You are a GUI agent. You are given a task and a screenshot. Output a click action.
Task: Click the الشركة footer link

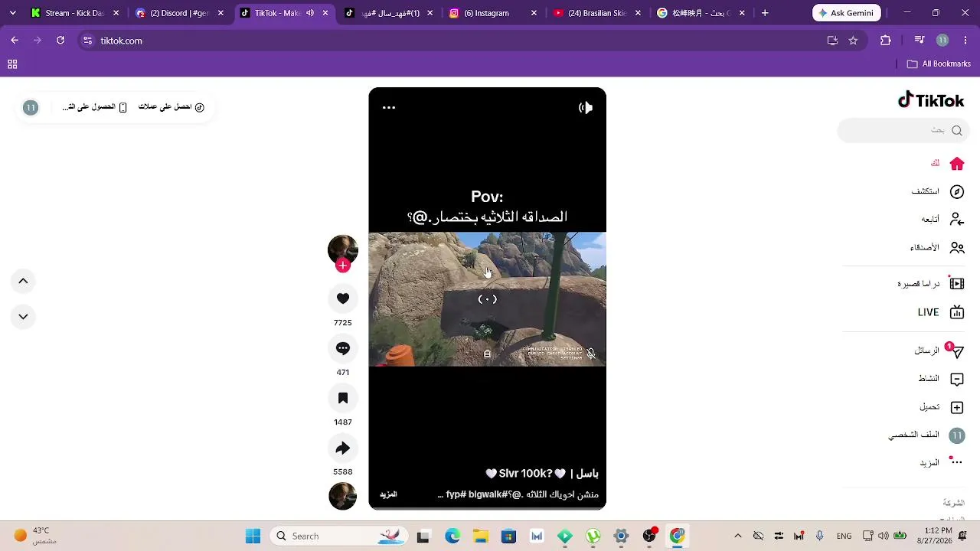click(x=953, y=503)
